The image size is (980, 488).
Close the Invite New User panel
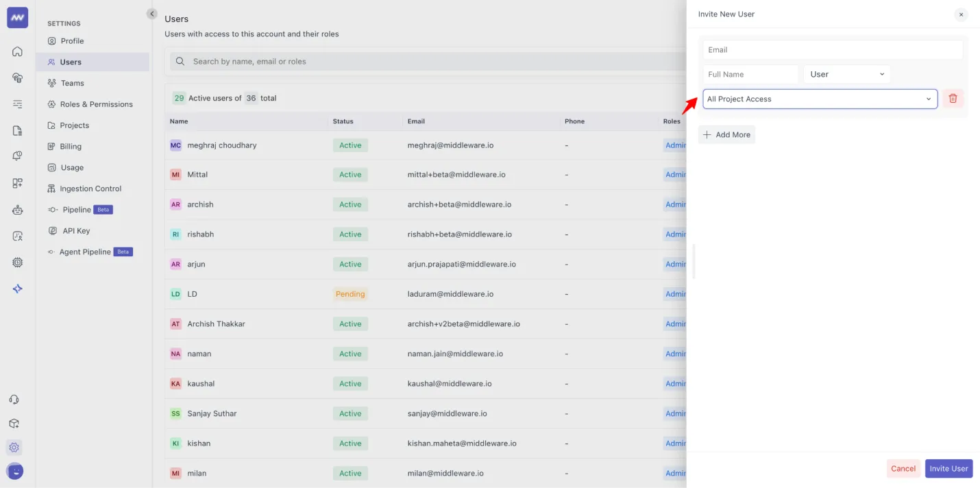tap(961, 14)
